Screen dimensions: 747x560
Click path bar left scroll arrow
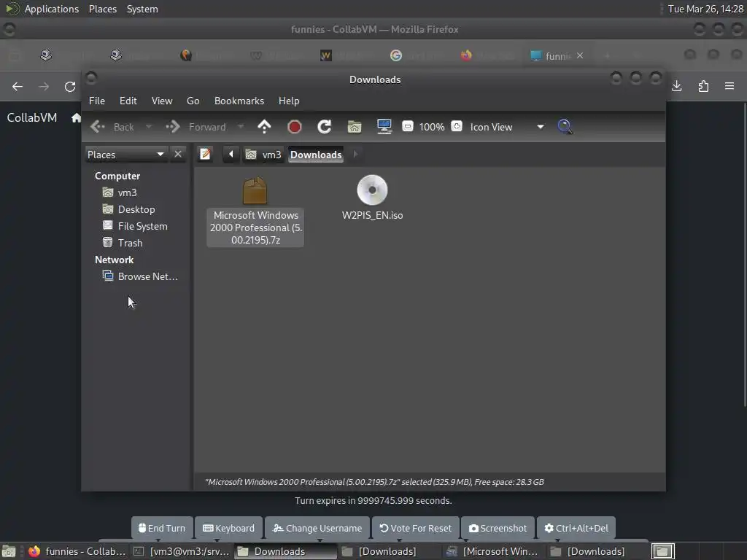point(231,155)
